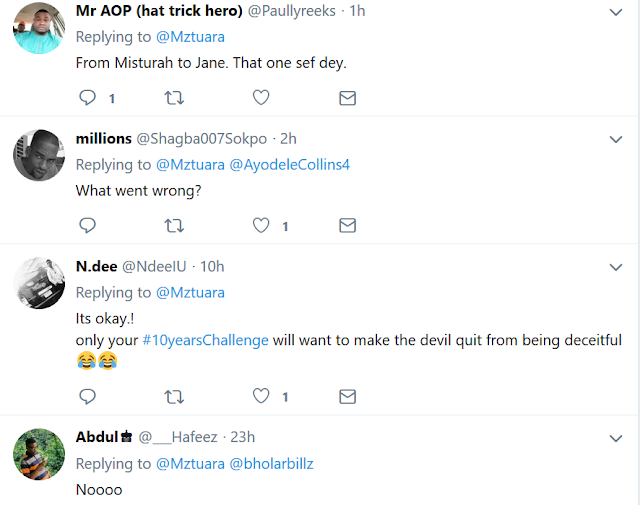Reply to millions' "What went wrong?" tweet

point(87,226)
